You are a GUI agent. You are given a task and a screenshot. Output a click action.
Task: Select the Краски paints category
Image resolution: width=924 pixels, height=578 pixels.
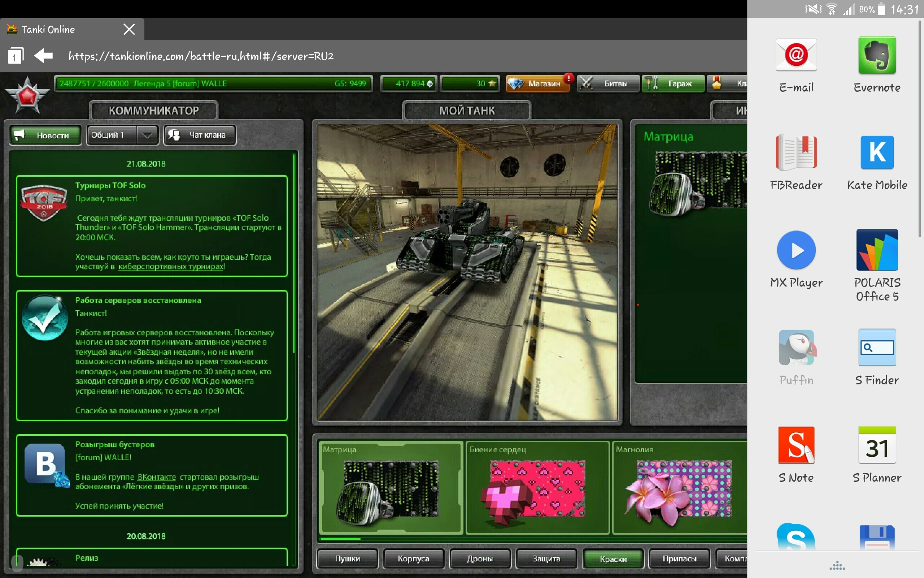[613, 558]
